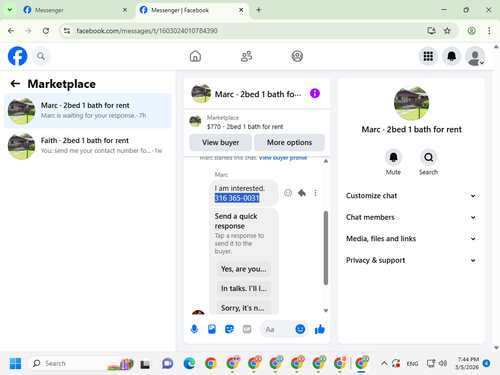
Task: Record a voice clip with microphone icon
Action: (194, 329)
